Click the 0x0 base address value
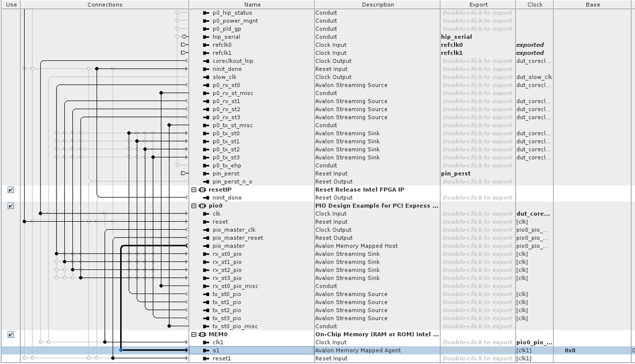 [570, 351]
